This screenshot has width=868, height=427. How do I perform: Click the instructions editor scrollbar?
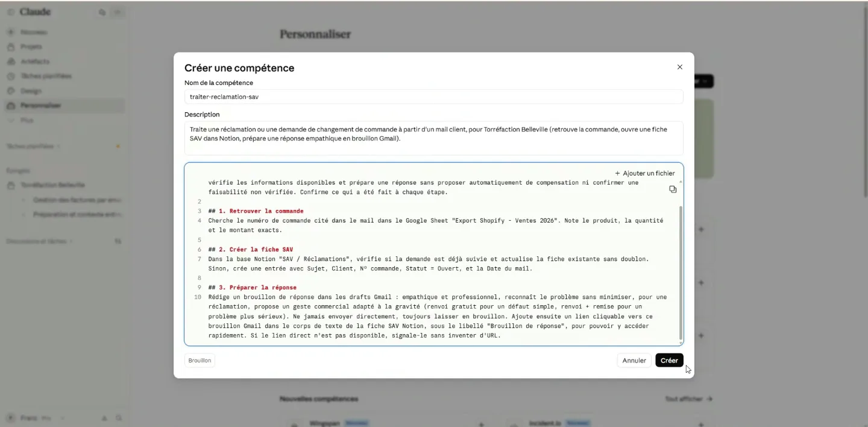tap(681, 273)
